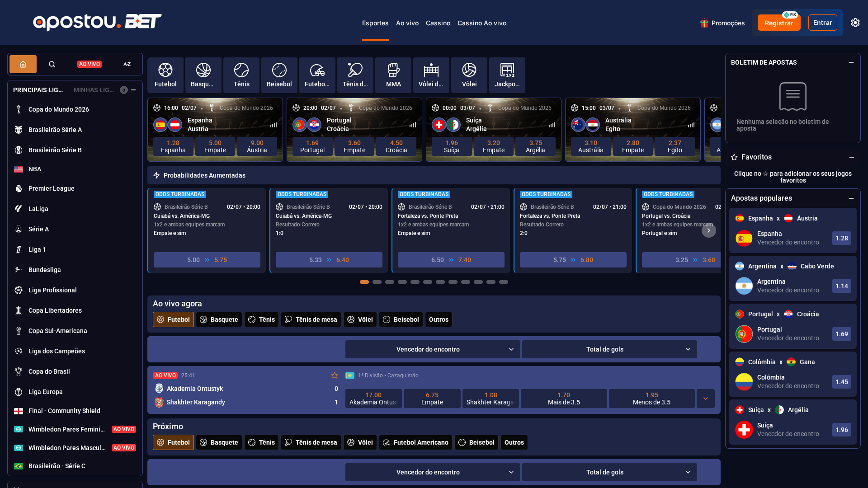The image size is (868, 488).
Task: Select the Beisebol sport icon tile
Action: [x=279, y=75]
